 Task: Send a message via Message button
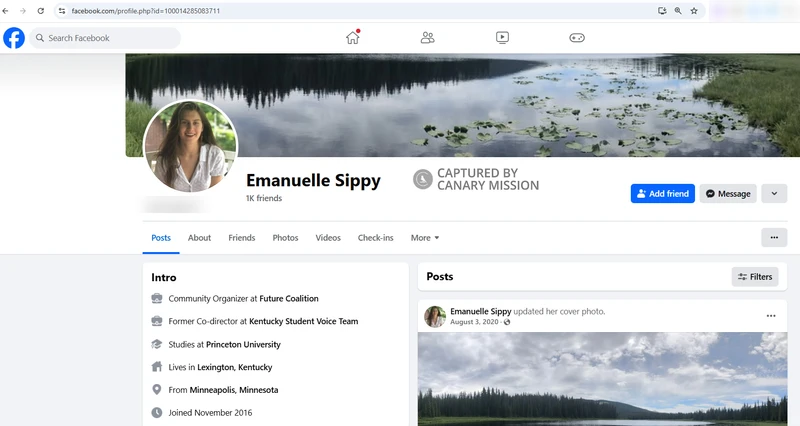tap(727, 194)
